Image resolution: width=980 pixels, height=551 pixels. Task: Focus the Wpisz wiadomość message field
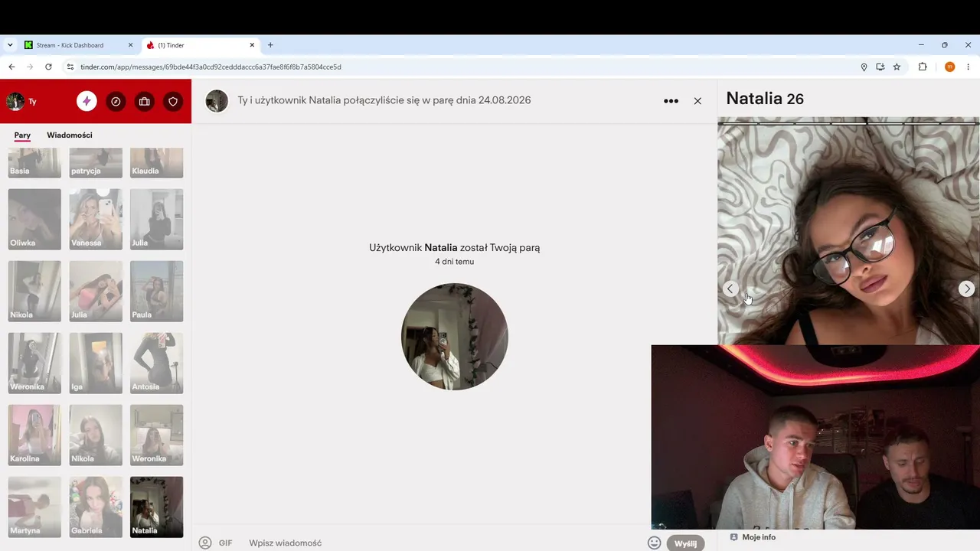tap(444, 543)
